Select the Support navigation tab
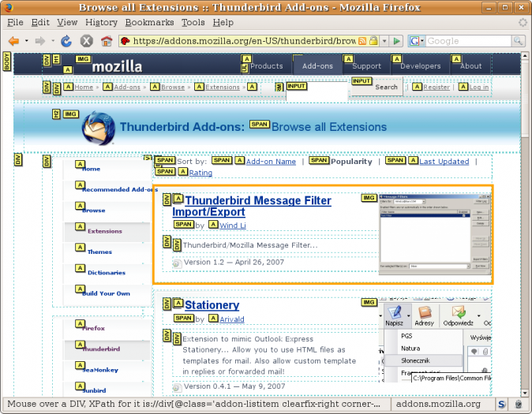Viewport: 532px width, 414px height. (x=366, y=66)
